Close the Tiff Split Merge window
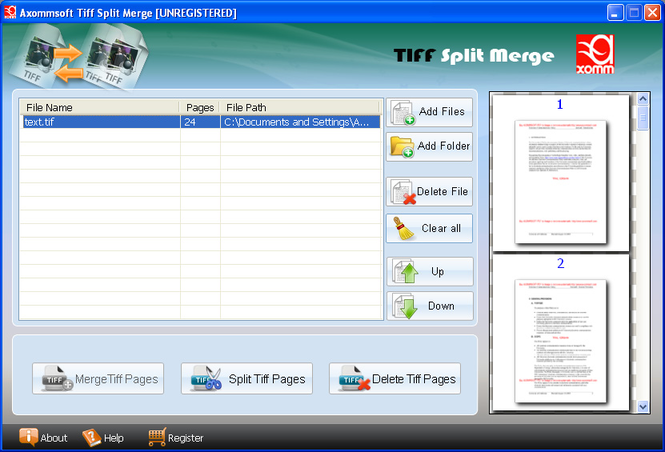Viewport: 665px width, 452px height. pos(652,13)
